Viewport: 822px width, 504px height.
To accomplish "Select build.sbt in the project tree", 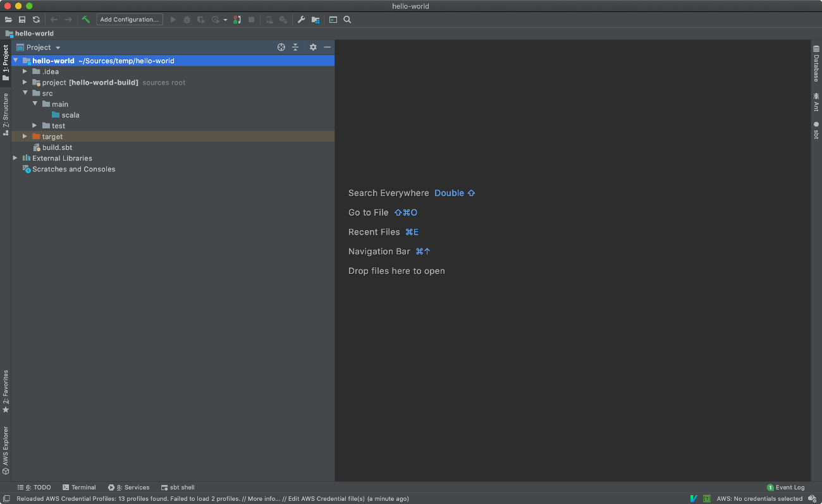I will [x=56, y=147].
